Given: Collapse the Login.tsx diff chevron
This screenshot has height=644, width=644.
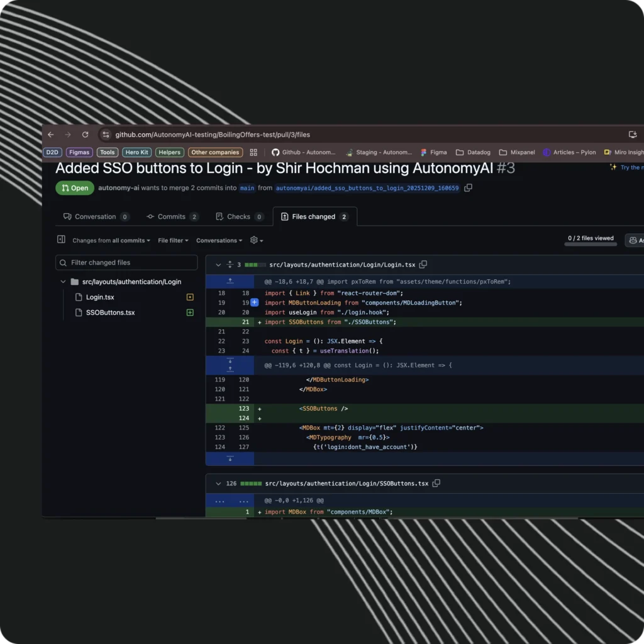Looking at the screenshot, I should [218, 265].
